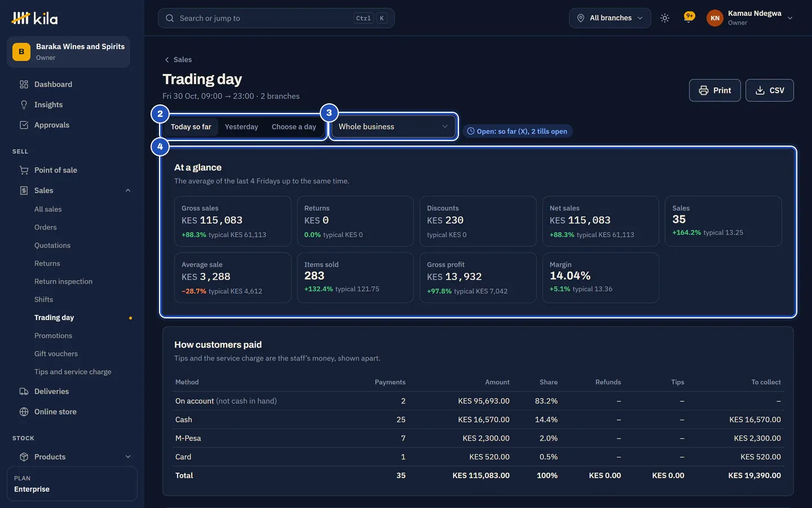Open Tips and service charge
This screenshot has width=812, height=508.
tap(73, 371)
